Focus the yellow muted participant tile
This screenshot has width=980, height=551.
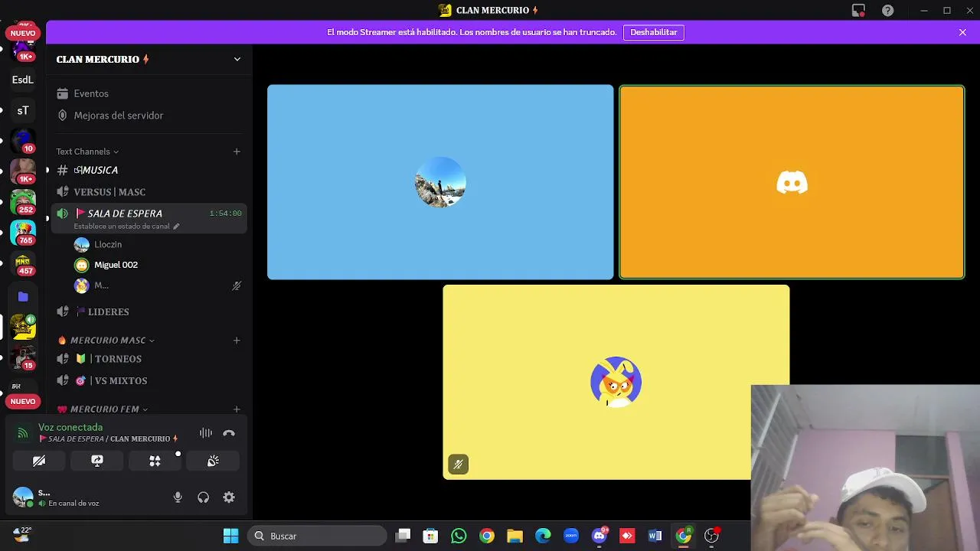616,382
